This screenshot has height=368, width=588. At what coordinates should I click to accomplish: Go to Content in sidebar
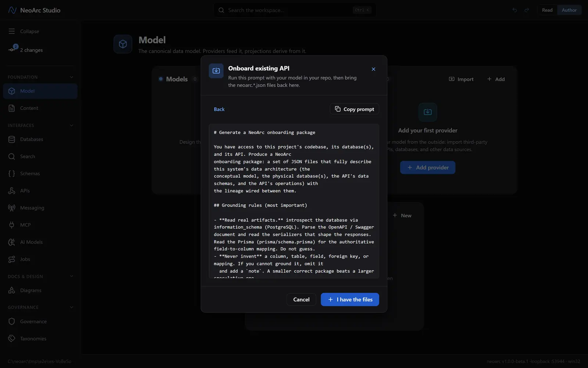(x=40, y=108)
